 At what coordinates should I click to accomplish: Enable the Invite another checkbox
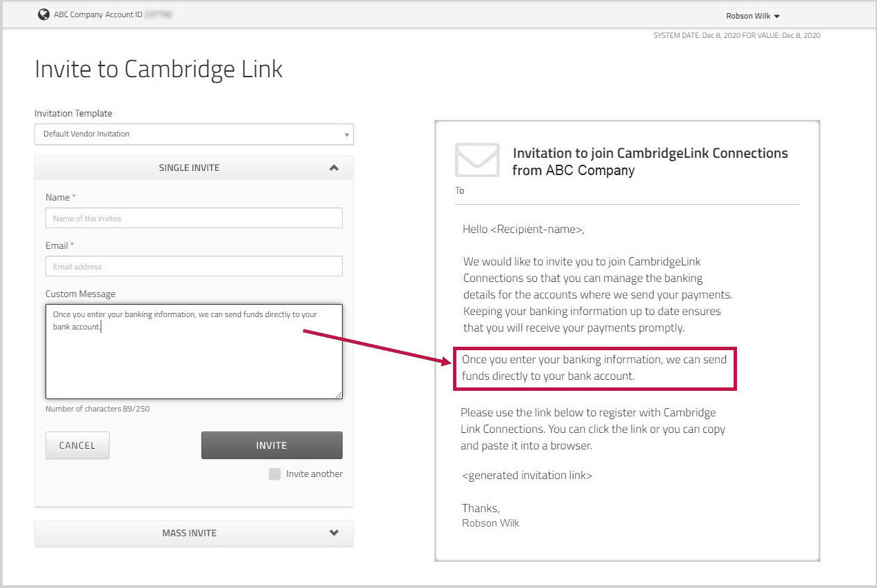click(274, 474)
